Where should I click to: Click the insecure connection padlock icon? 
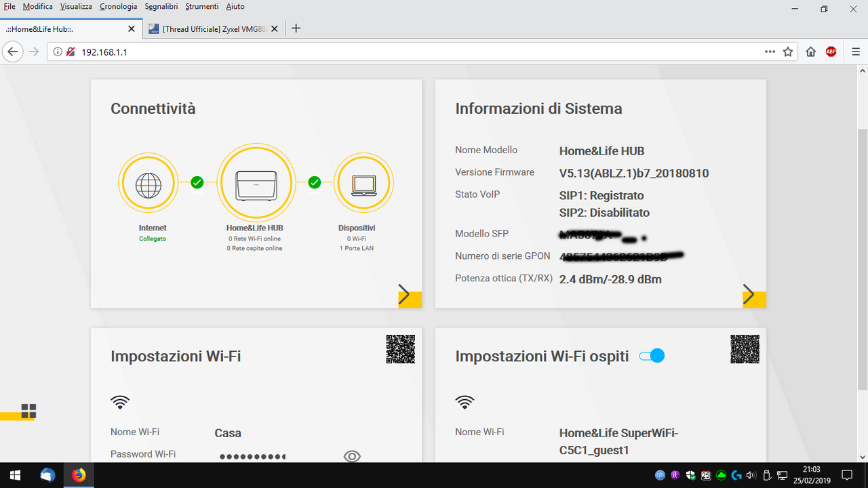pos(70,52)
